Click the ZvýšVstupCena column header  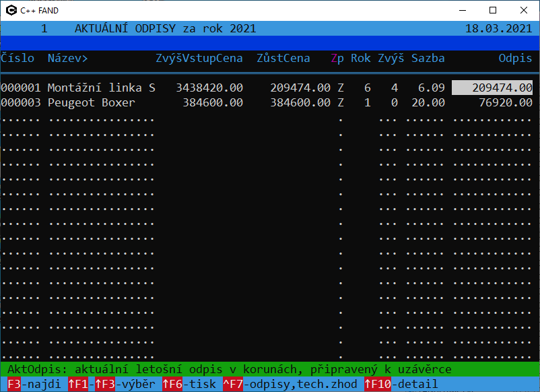click(x=199, y=59)
